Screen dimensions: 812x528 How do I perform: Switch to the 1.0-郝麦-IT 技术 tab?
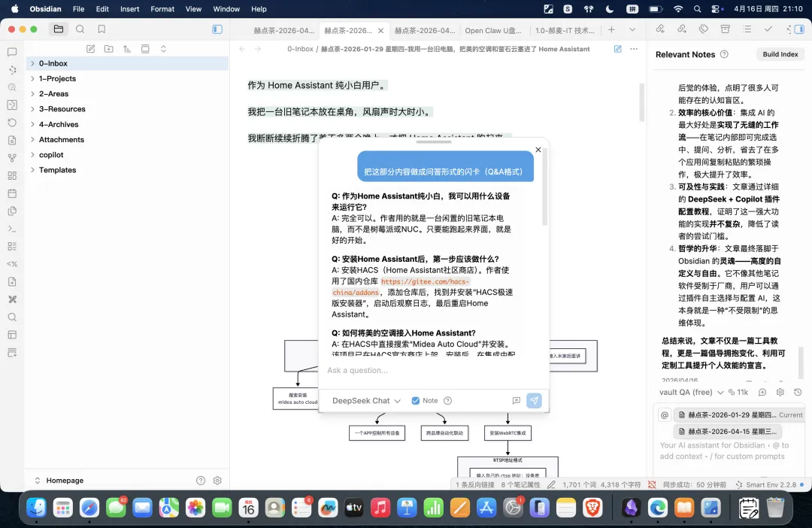[x=565, y=31]
